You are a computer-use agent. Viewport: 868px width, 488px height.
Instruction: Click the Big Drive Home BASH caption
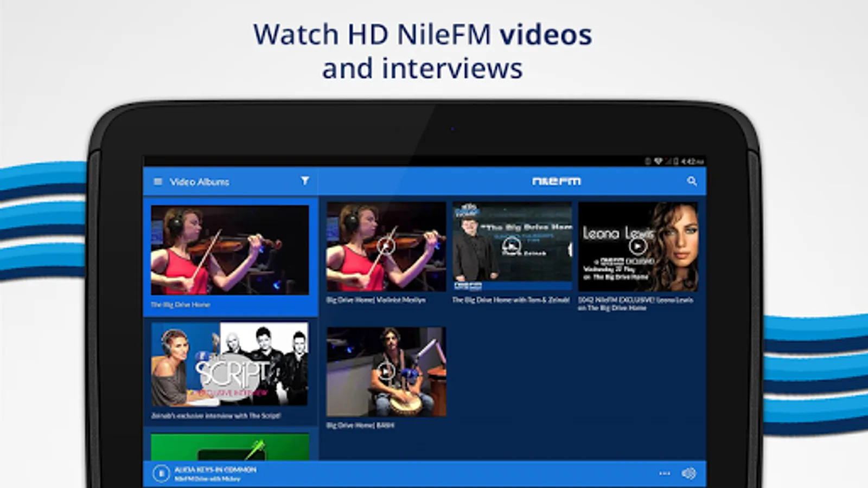click(x=360, y=425)
